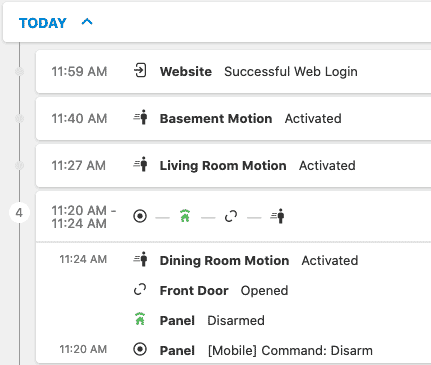Select the timeline dot for 11:27 AM
Screen dimensions: 431x365
(x=20, y=165)
